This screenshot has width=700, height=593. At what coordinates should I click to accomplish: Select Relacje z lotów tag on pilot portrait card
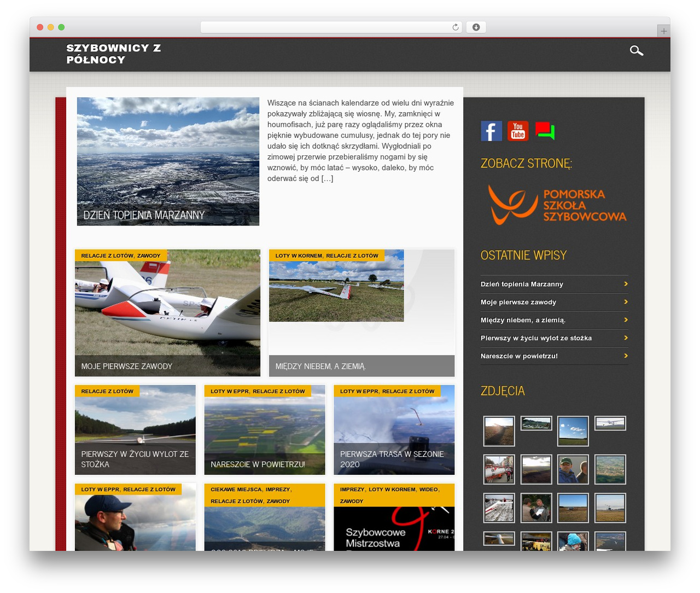tap(149, 490)
